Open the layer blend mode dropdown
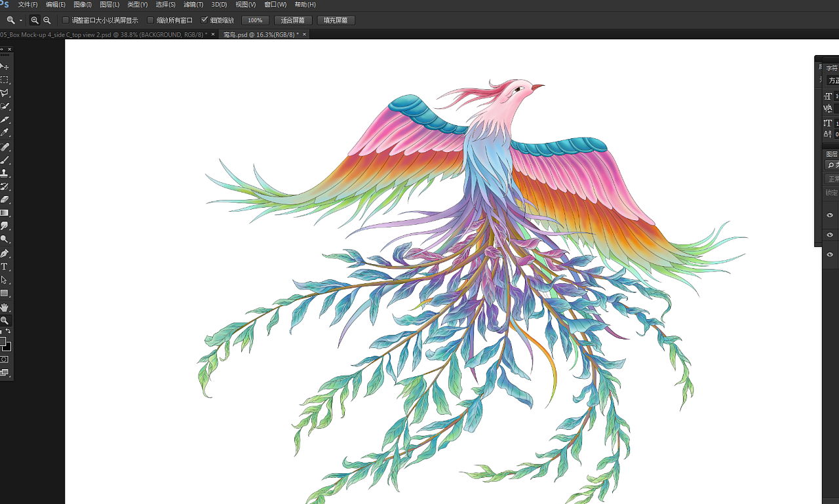Viewport: 839px width, 504px height. pos(831,178)
